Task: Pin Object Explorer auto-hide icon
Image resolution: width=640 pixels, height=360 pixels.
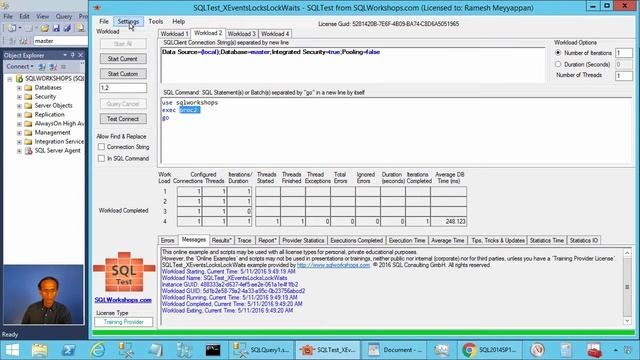Action: pos(73,55)
